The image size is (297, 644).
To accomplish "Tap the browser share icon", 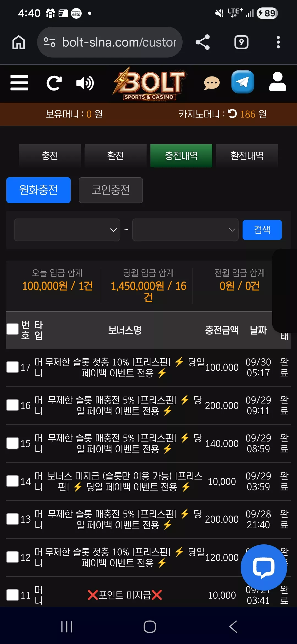I will 203,42.
